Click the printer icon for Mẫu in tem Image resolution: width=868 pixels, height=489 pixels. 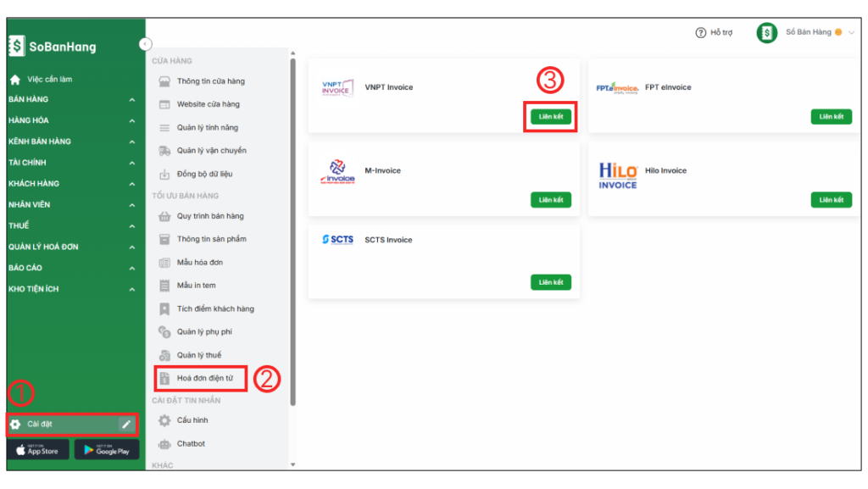pos(164,286)
